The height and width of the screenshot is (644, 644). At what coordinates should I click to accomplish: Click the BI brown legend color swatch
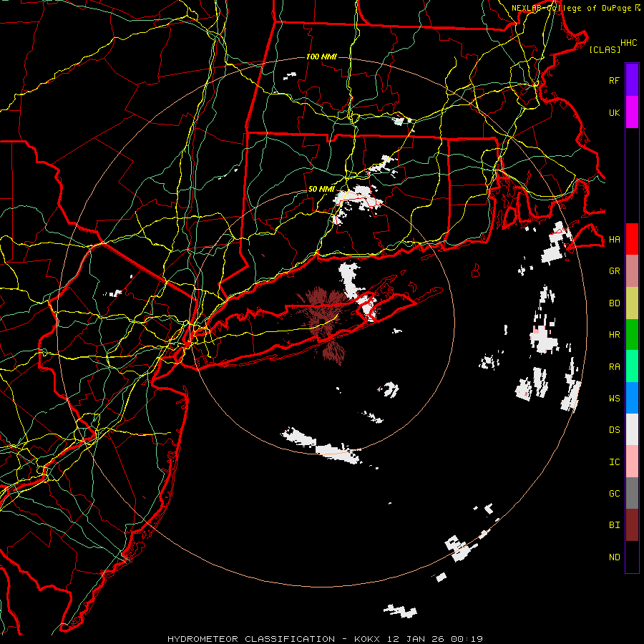point(632,525)
